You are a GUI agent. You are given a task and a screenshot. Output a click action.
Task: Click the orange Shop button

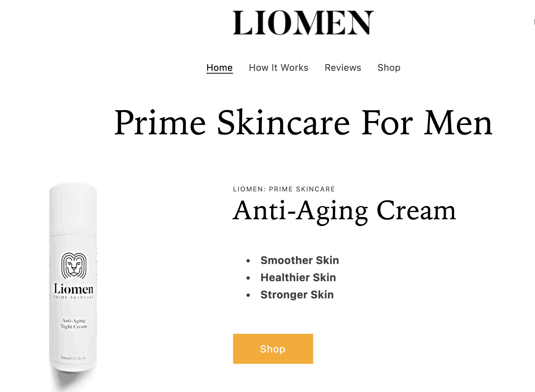tap(273, 349)
